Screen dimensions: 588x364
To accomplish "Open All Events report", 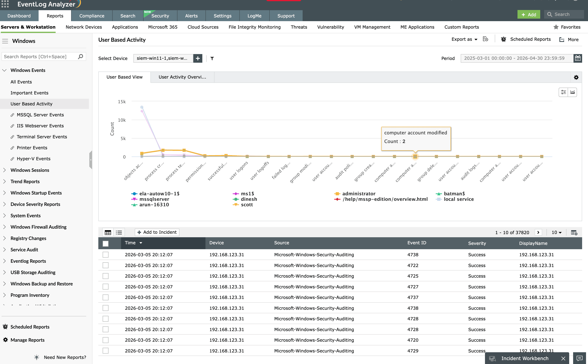I will tap(21, 82).
